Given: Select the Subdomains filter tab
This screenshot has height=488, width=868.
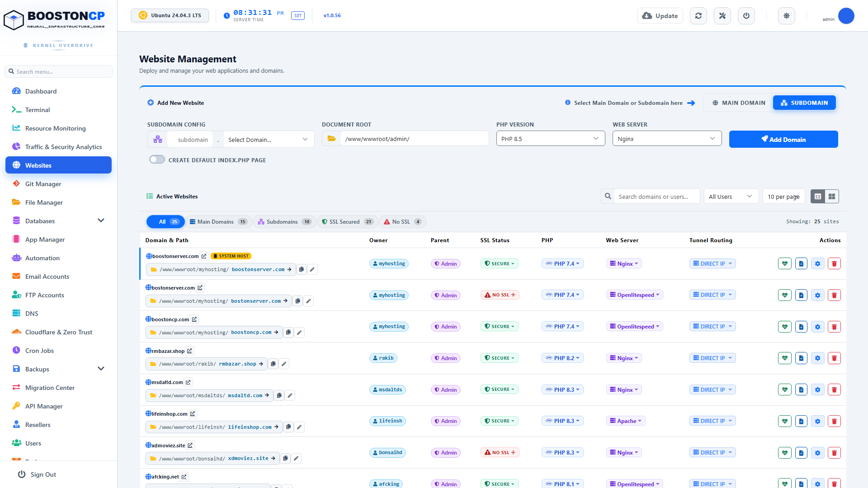Looking at the screenshot, I should pyautogui.click(x=284, y=222).
